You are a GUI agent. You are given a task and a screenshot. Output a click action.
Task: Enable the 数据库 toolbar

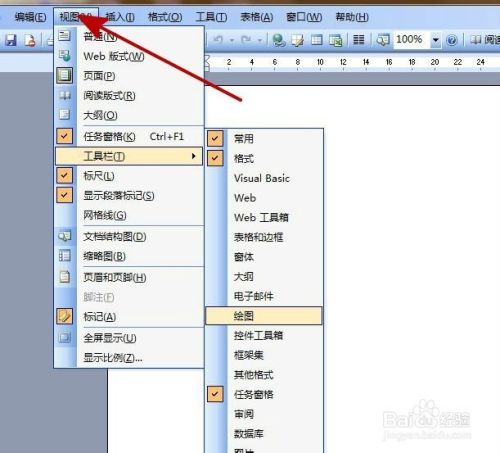point(264,434)
